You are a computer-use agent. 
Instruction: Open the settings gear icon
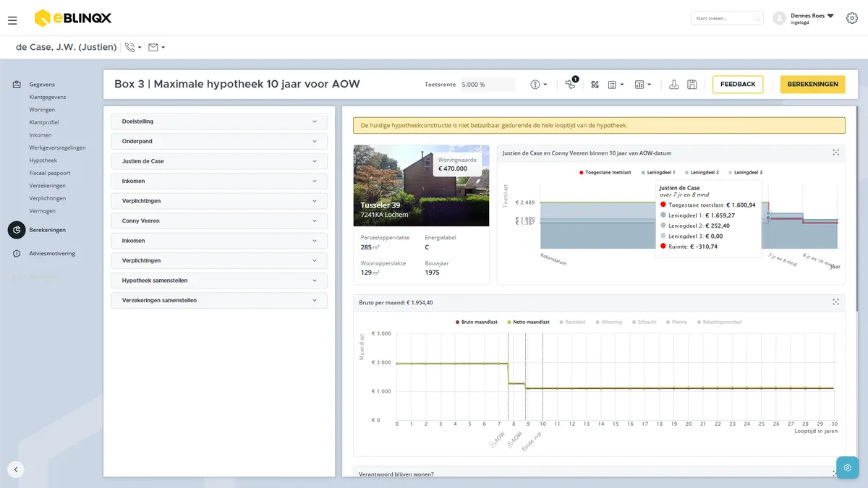(x=851, y=18)
